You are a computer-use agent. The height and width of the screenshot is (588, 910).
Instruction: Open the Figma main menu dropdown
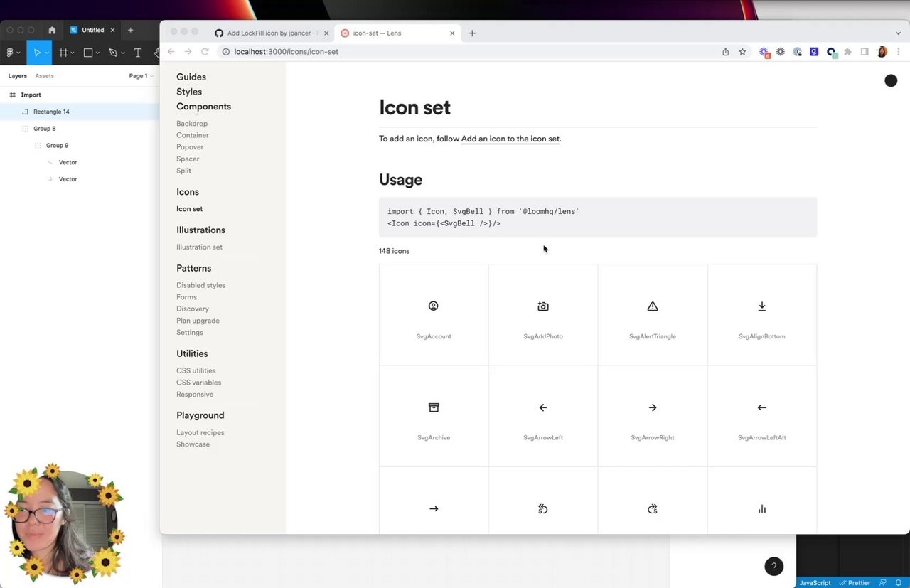tap(12, 53)
